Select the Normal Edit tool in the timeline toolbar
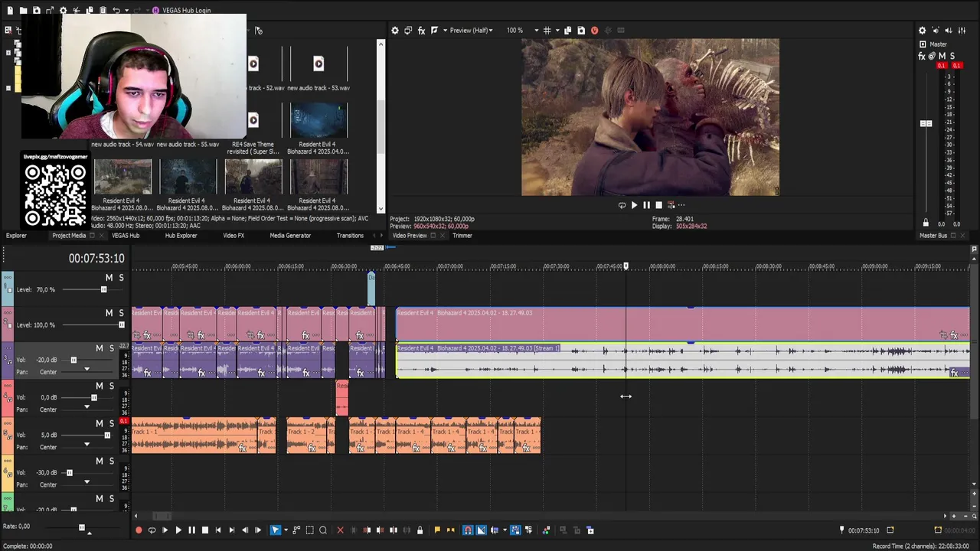Image resolution: width=980 pixels, height=551 pixels. [276, 530]
